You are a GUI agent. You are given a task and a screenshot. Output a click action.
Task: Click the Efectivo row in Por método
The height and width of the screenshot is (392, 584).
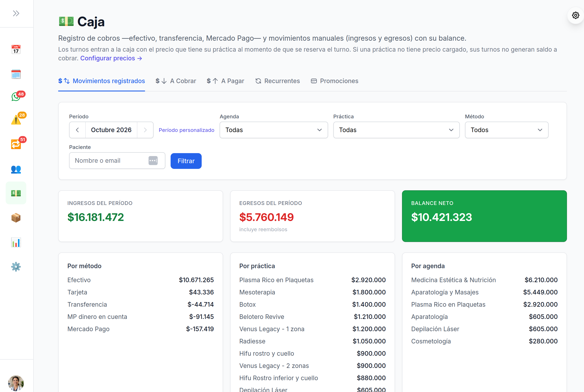point(140,280)
